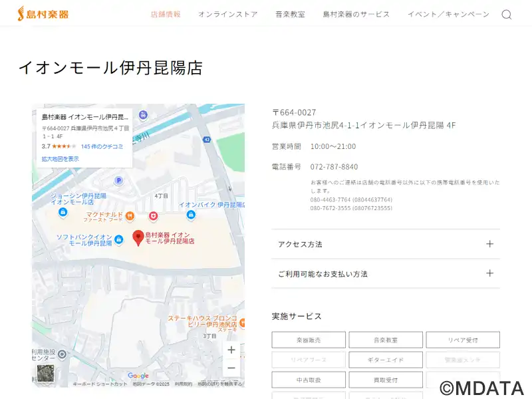Open the イベント／キャンペーン menu item
The width and height of the screenshot is (532, 399).
(448, 14)
